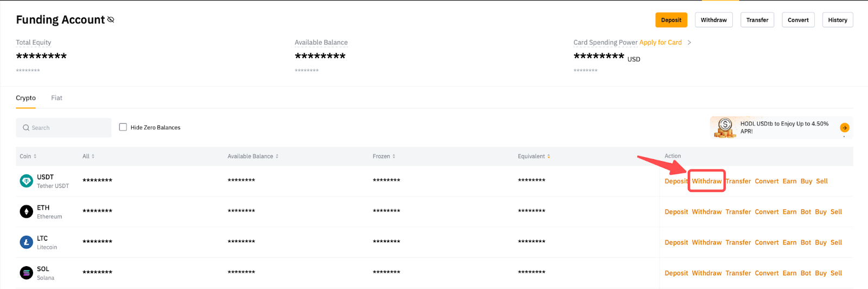The height and width of the screenshot is (289, 868).
Task: Switch to the Fiat tab
Action: click(56, 98)
